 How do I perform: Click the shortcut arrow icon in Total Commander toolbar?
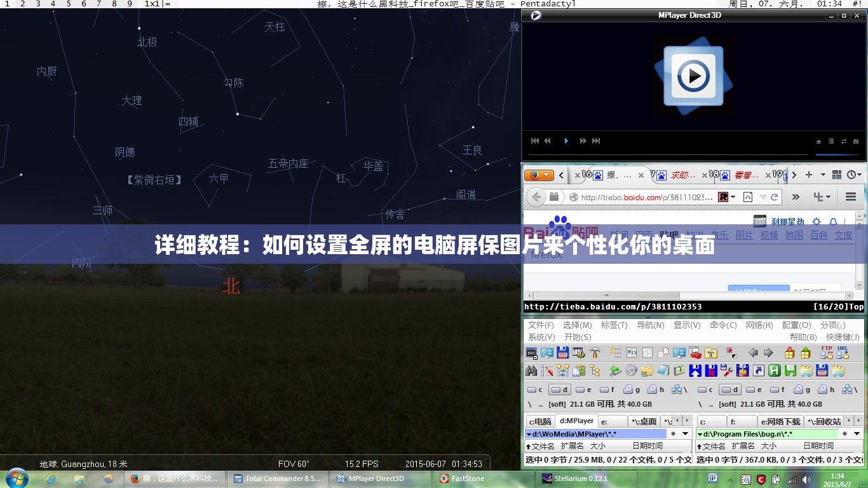pyautogui.click(x=759, y=370)
